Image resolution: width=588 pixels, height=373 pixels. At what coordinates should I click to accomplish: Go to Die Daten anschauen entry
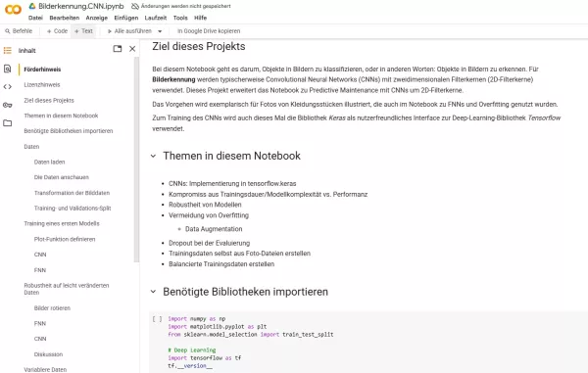coord(62,177)
